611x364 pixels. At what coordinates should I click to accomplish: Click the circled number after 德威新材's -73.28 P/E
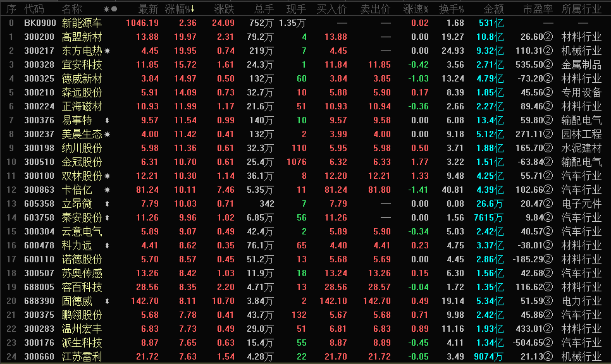pos(548,78)
